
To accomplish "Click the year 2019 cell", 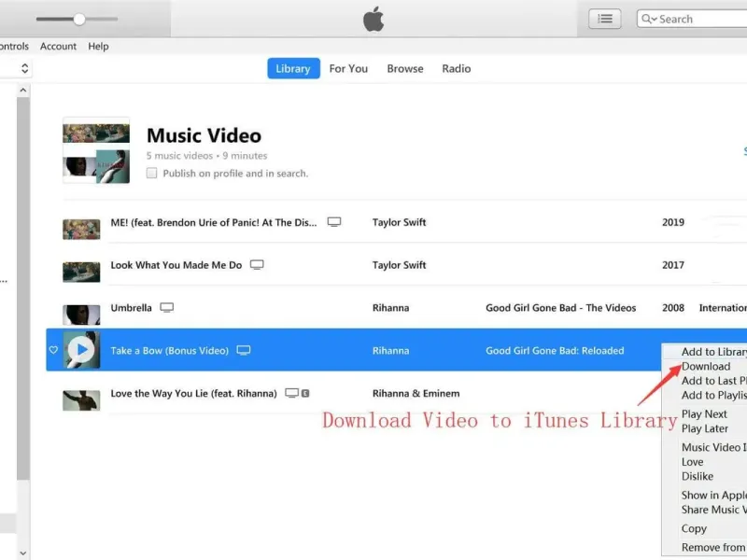I will click(673, 222).
